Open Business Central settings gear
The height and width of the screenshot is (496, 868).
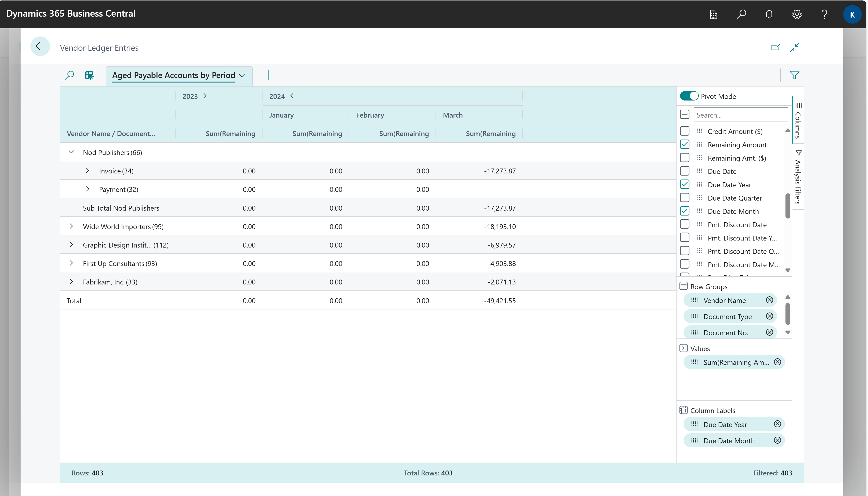[x=797, y=14]
